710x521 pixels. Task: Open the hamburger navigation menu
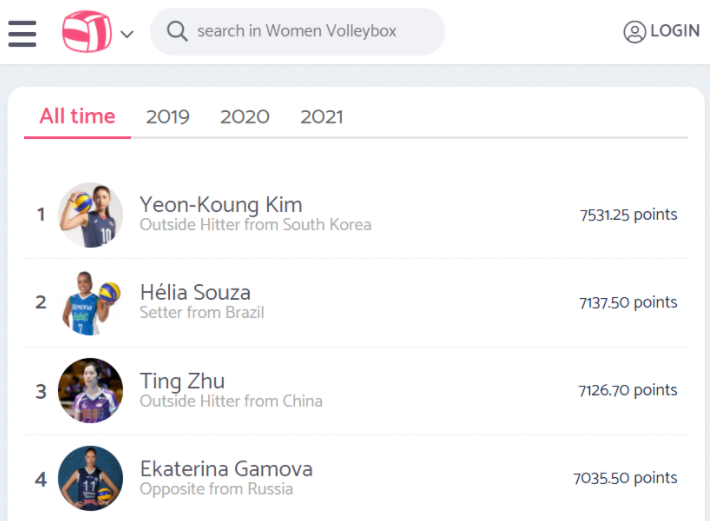[22, 32]
